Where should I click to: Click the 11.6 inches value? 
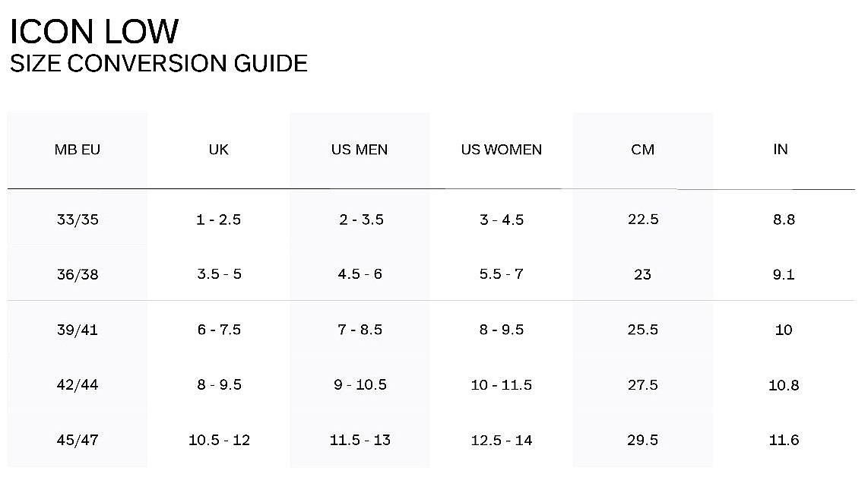pyautogui.click(x=784, y=440)
